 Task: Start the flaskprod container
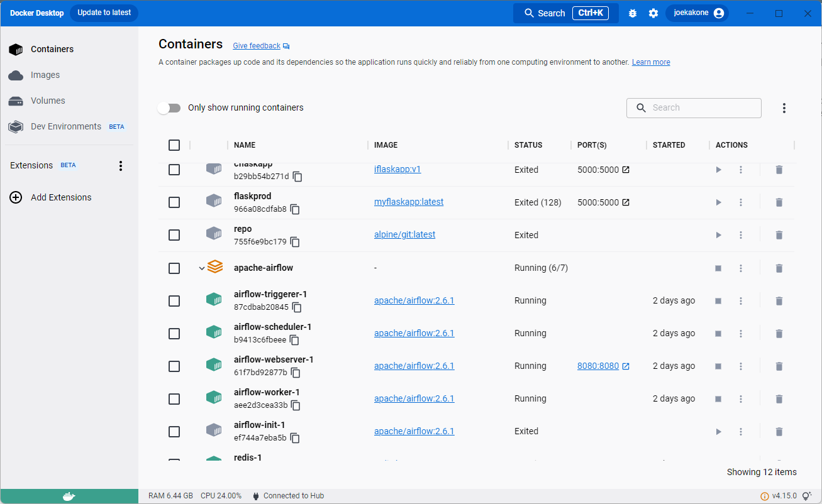coord(718,202)
